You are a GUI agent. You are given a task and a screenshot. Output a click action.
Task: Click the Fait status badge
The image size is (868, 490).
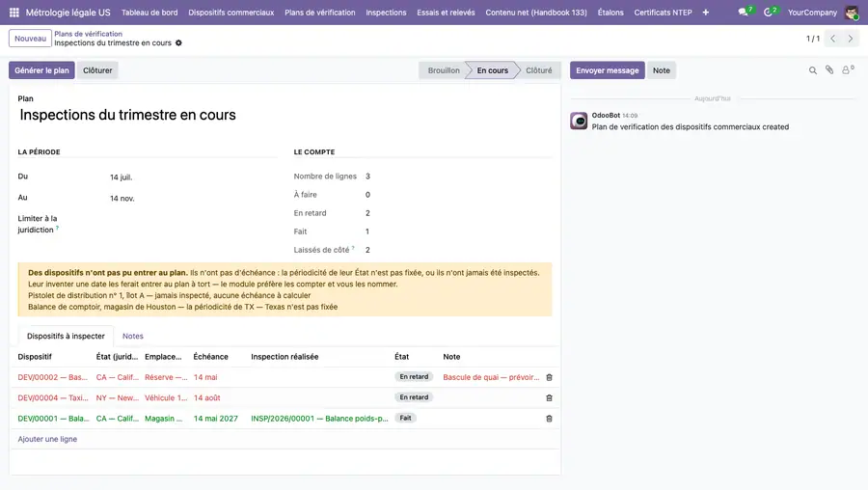coord(406,418)
